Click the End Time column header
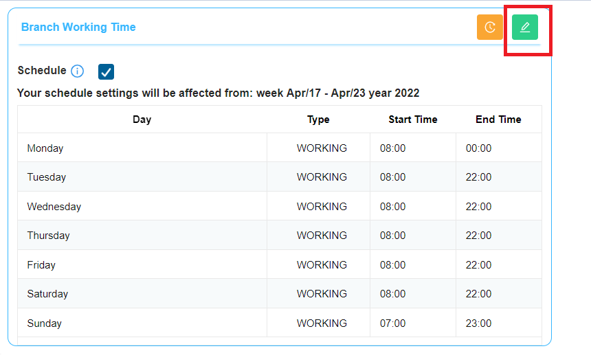The image size is (591, 364). click(x=498, y=120)
